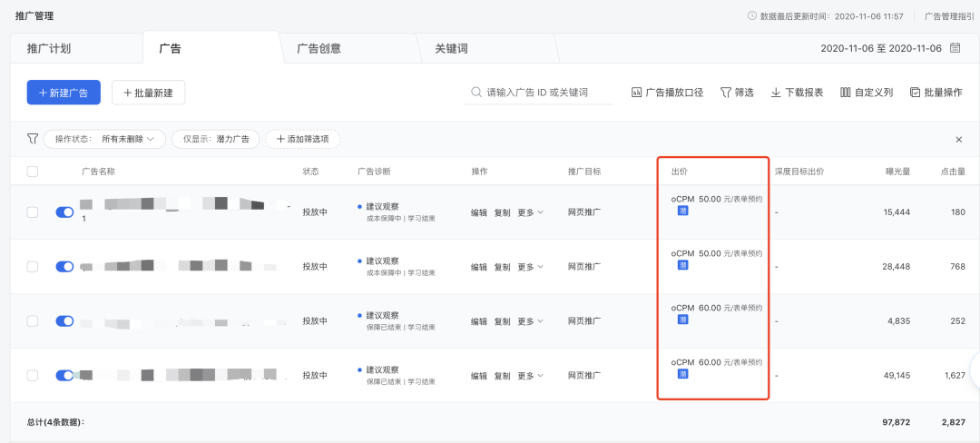Open 广告播放口径

click(668, 93)
